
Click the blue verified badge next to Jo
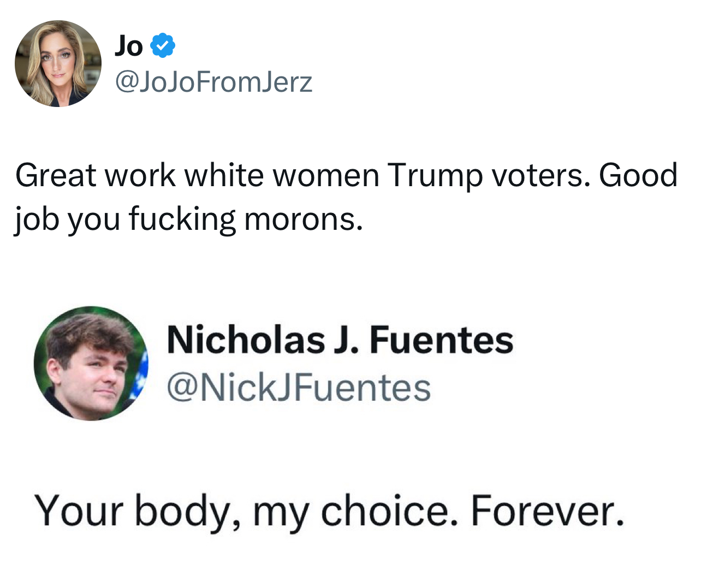(163, 45)
